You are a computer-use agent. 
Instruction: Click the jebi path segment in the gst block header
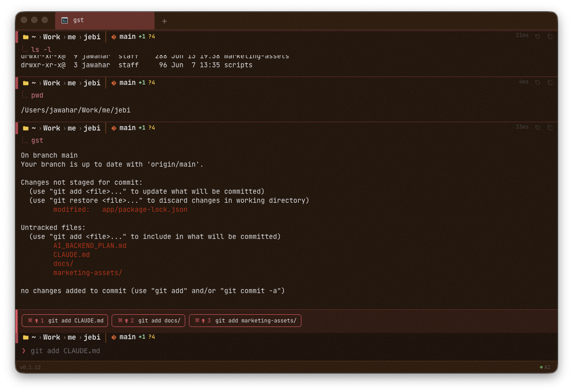click(92, 128)
